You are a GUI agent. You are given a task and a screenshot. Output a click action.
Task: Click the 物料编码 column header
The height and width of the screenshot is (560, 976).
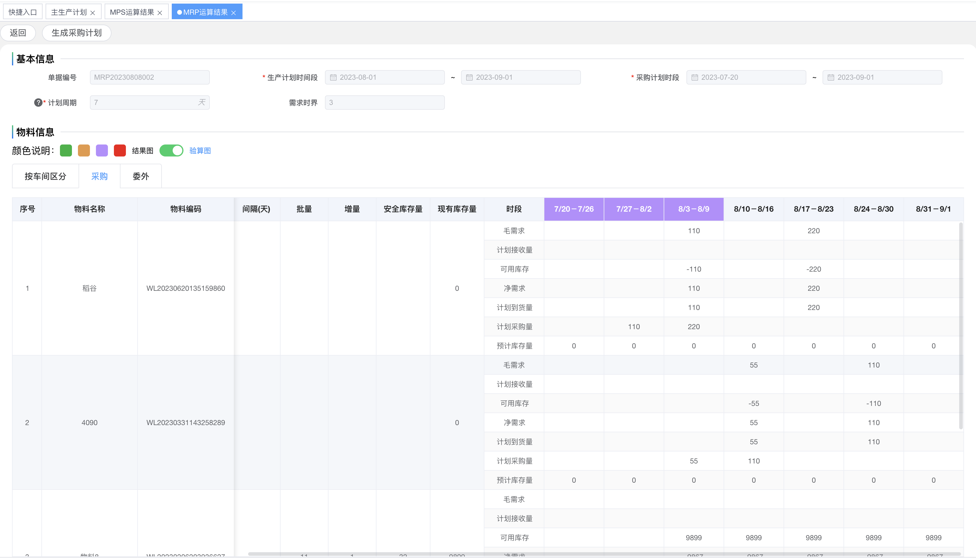point(186,209)
